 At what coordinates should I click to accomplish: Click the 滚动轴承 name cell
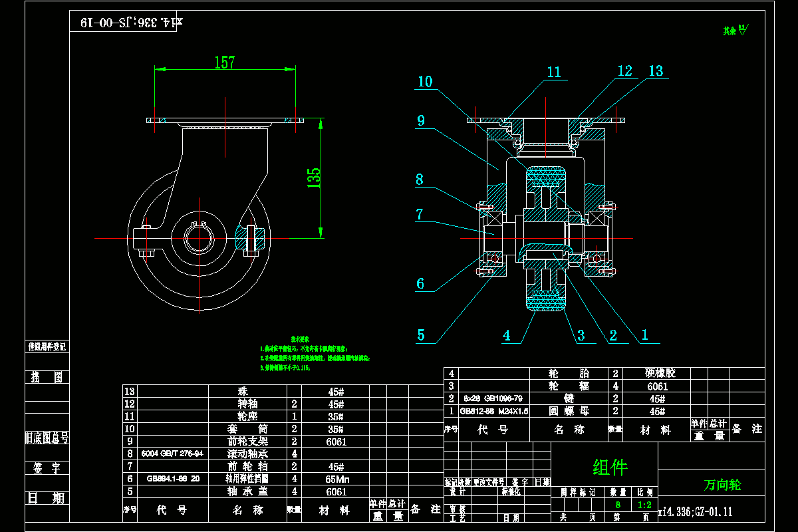click(x=247, y=454)
